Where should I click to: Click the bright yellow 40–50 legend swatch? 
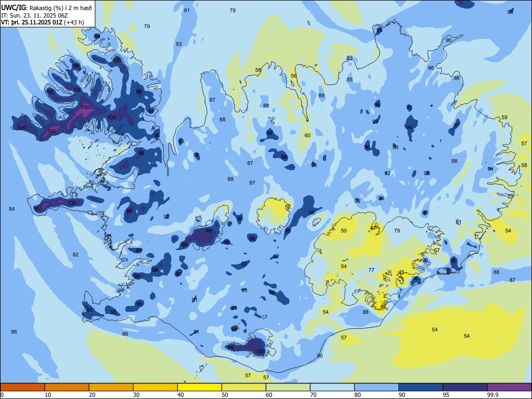[199, 387]
